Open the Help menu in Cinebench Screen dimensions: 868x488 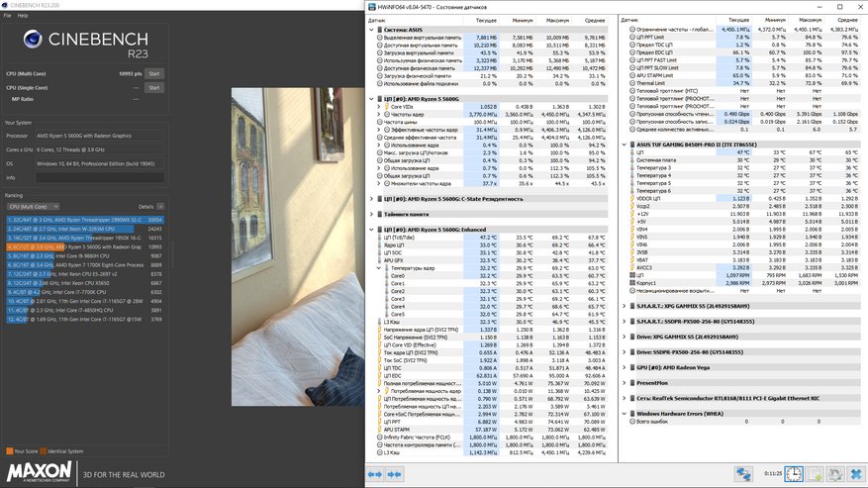tap(22, 16)
